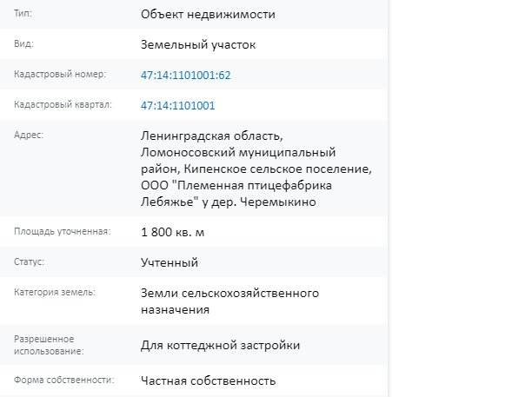This screenshot has height=397, width=532.
Task: Click the status value 'Учтенный'
Action: pos(170,262)
